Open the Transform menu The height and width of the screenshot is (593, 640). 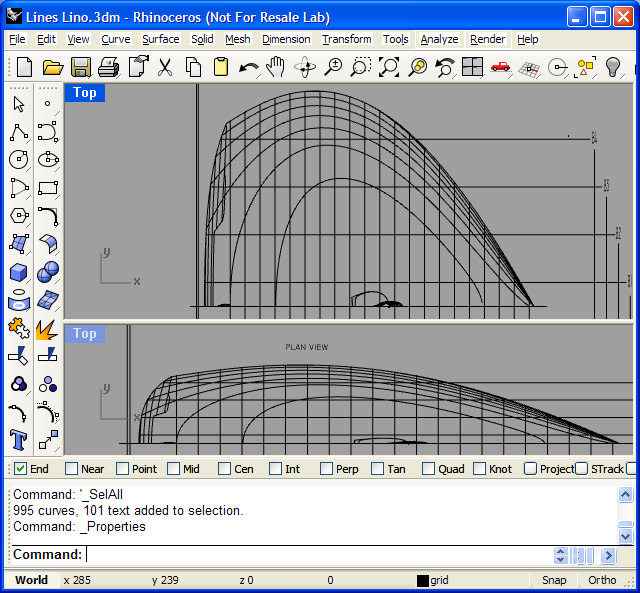pyautogui.click(x=347, y=39)
